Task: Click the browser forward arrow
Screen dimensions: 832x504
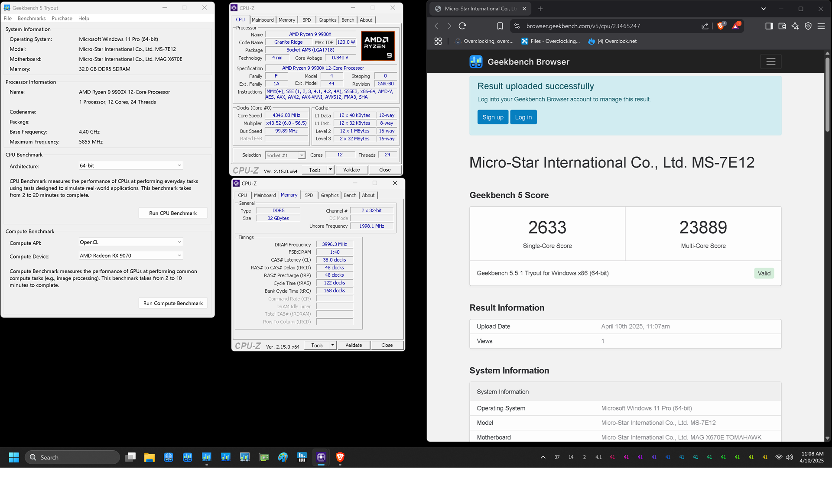Action: 449,26
